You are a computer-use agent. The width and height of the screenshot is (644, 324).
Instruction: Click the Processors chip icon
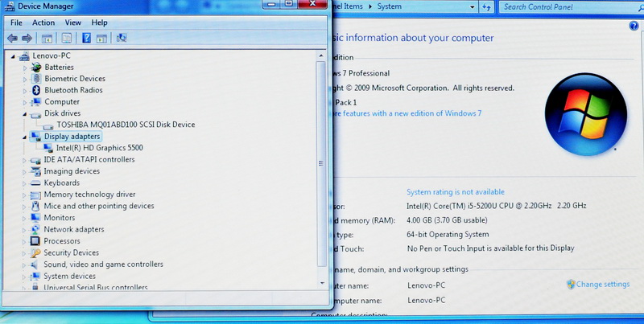click(35, 240)
